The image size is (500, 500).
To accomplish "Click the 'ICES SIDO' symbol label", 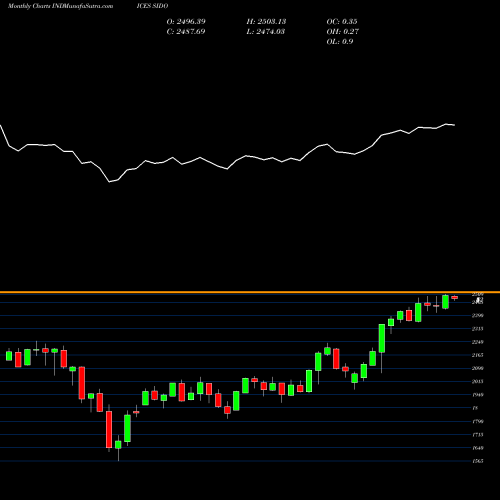I will pos(152,6).
